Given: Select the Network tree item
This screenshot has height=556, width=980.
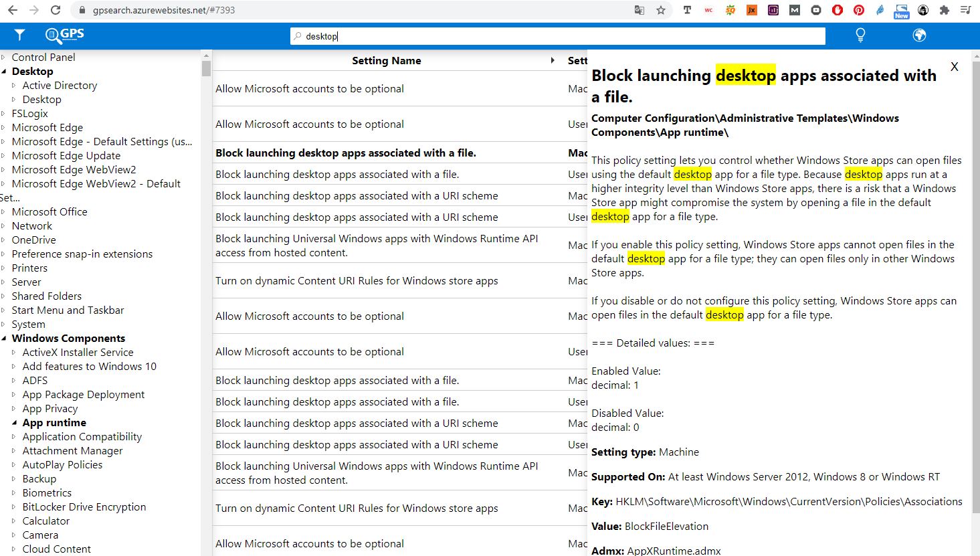Looking at the screenshot, I should [32, 226].
